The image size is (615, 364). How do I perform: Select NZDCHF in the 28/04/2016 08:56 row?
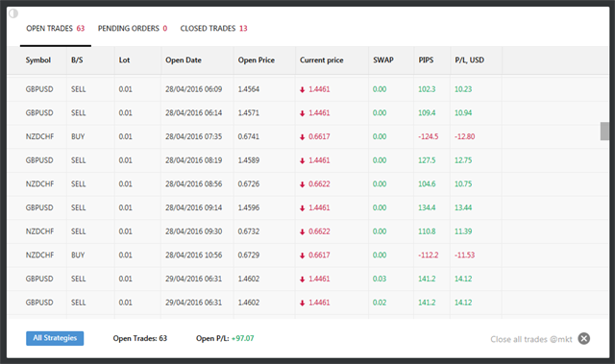39,183
